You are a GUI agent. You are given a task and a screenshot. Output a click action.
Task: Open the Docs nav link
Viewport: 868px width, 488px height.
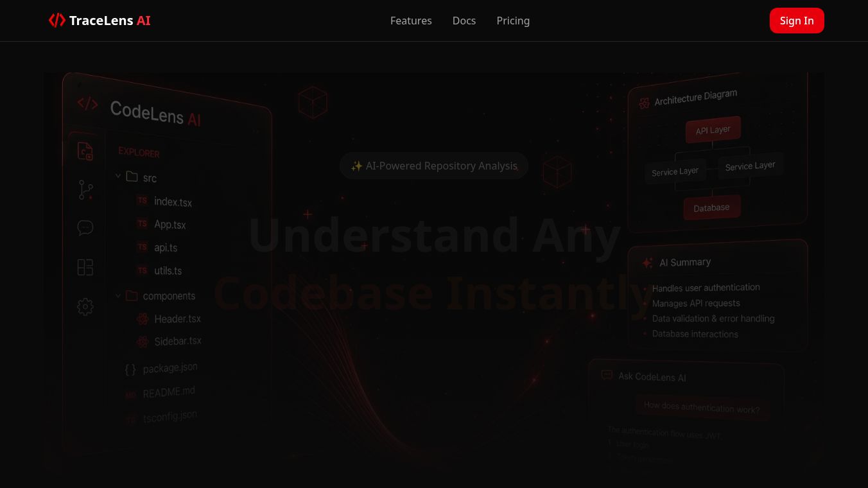coord(464,21)
